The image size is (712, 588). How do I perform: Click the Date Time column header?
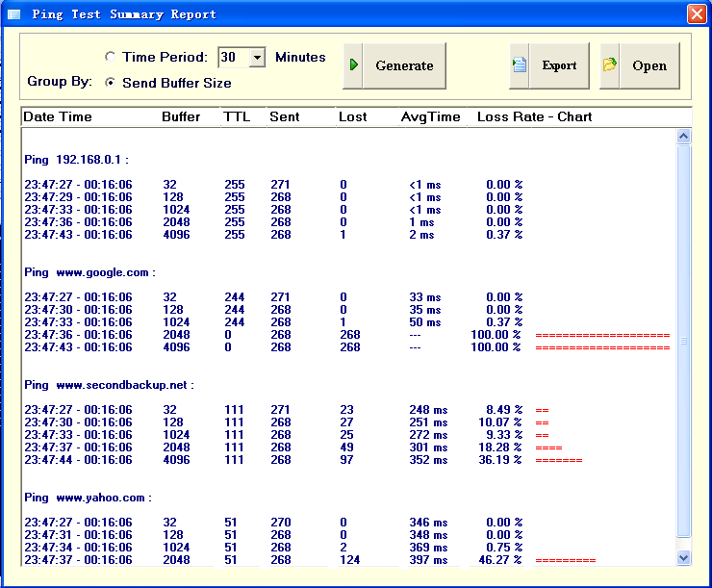[x=58, y=117]
